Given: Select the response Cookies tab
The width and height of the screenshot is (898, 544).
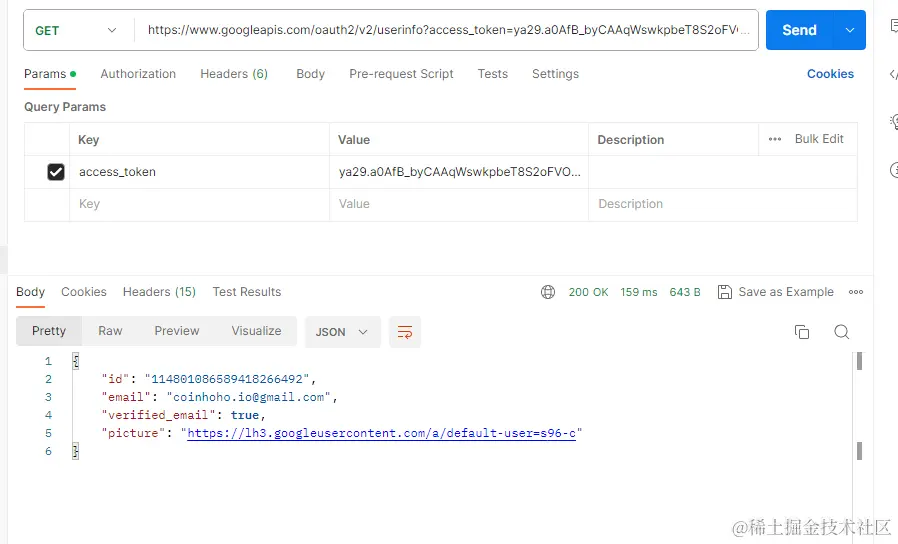Looking at the screenshot, I should tap(84, 292).
